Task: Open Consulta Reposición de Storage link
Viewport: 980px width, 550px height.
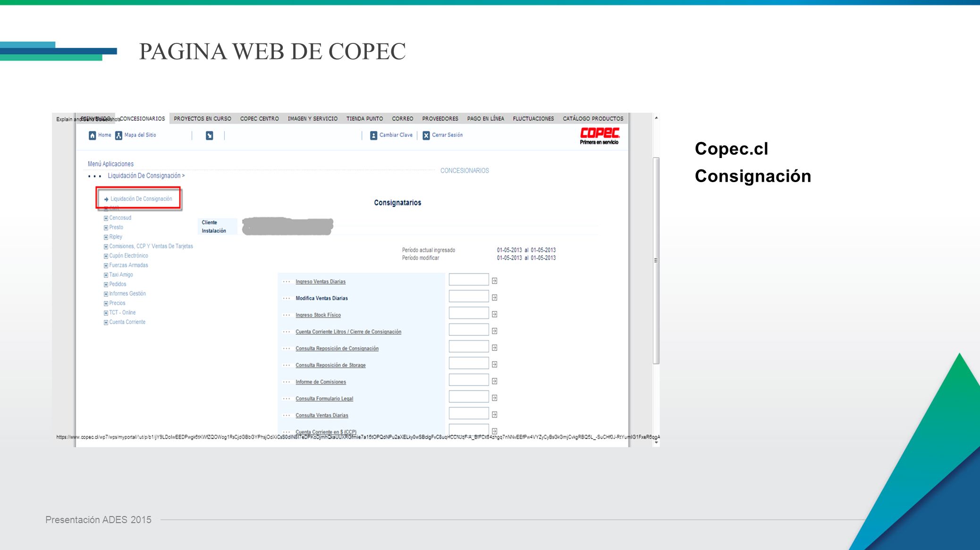Action: pos(330,365)
